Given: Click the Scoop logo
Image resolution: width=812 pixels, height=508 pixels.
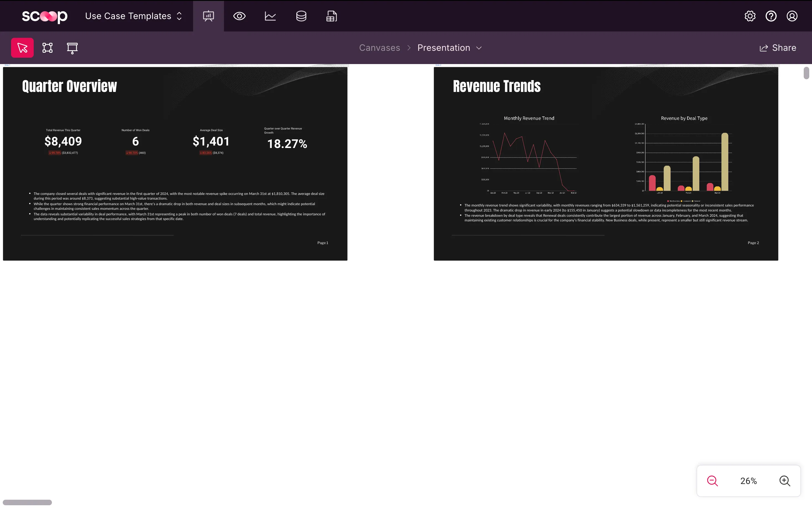Looking at the screenshot, I should pyautogui.click(x=44, y=16).
